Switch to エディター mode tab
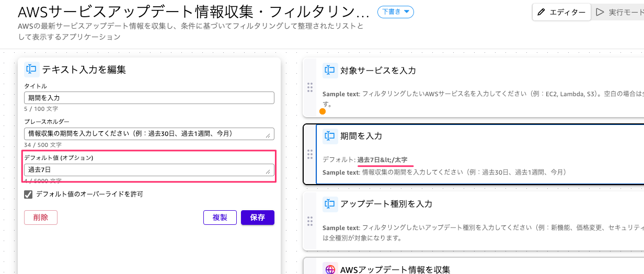644x274 pixels. pos(561,12)
